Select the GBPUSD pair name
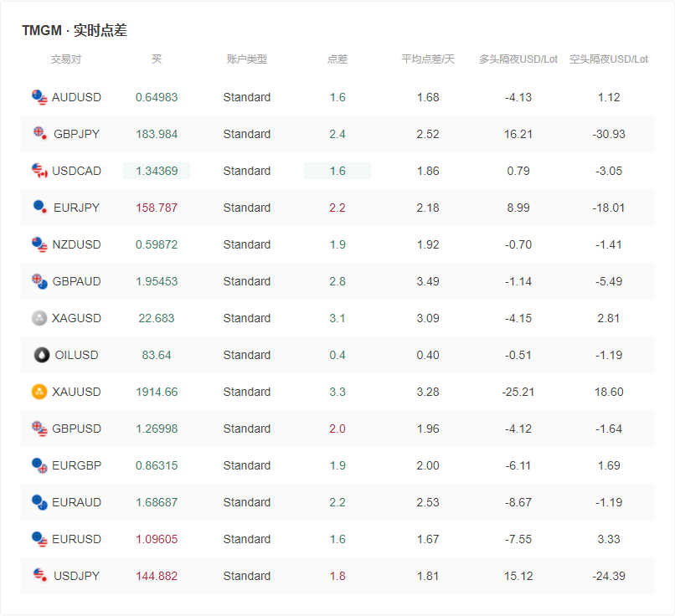 click(x=76, y=429)
